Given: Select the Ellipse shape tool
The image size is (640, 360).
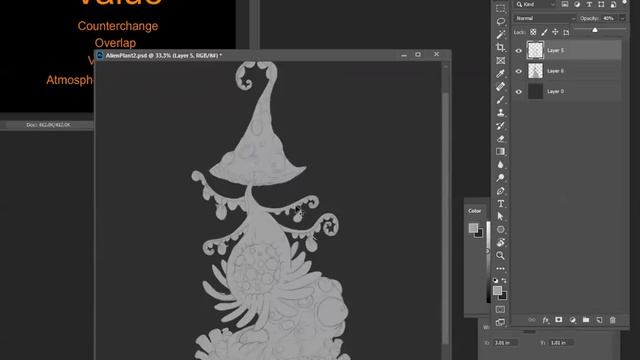Looking at the screenshot, I should tap(500, 229).
